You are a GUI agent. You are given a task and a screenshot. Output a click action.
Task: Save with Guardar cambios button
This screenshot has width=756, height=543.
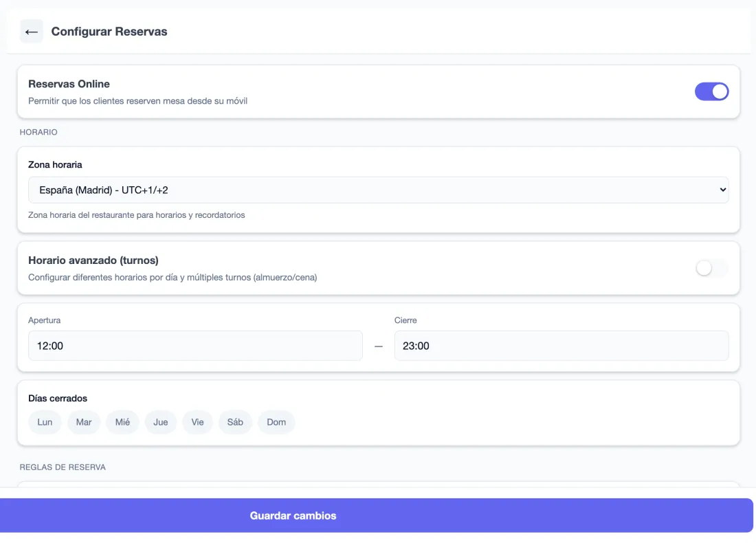coord(377,516)
